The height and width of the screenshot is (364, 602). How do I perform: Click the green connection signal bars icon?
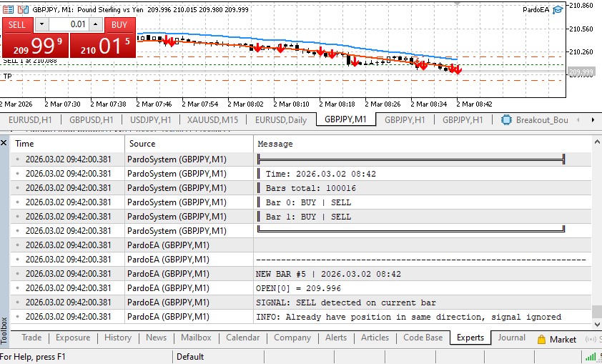pos(591,357)
